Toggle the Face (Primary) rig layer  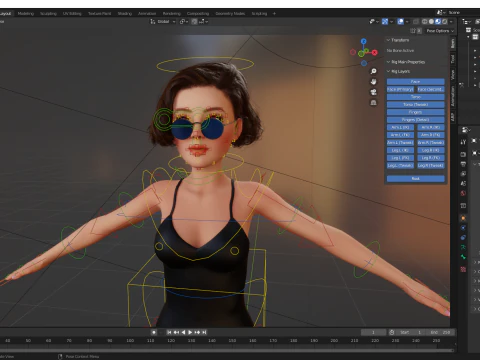click(400, 89)
